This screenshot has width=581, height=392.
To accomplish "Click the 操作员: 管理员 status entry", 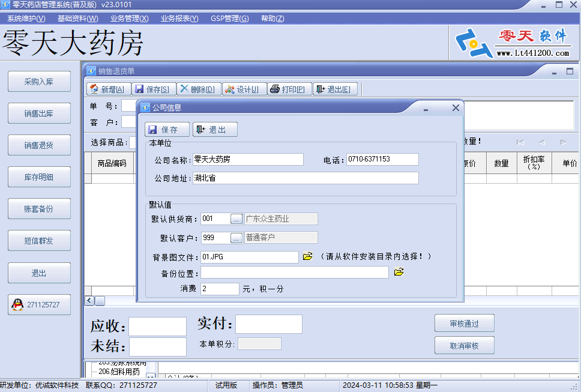I will 277,385.
